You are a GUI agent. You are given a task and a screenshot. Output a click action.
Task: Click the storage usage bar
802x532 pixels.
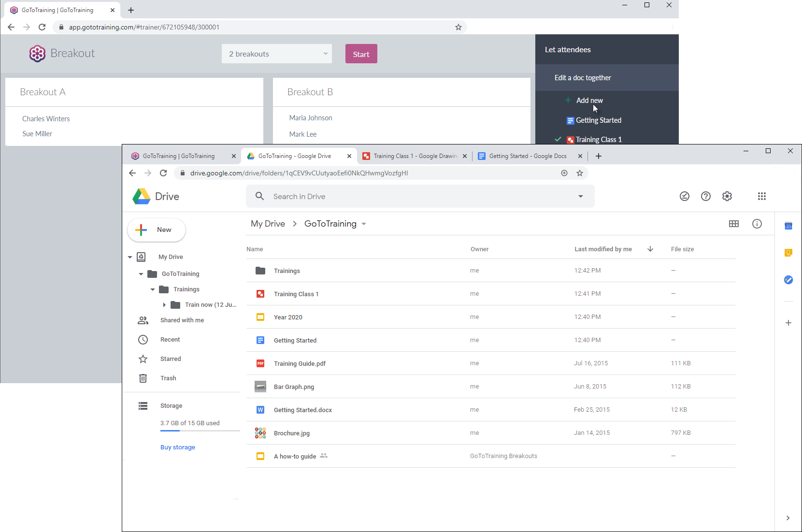(200, 431)
